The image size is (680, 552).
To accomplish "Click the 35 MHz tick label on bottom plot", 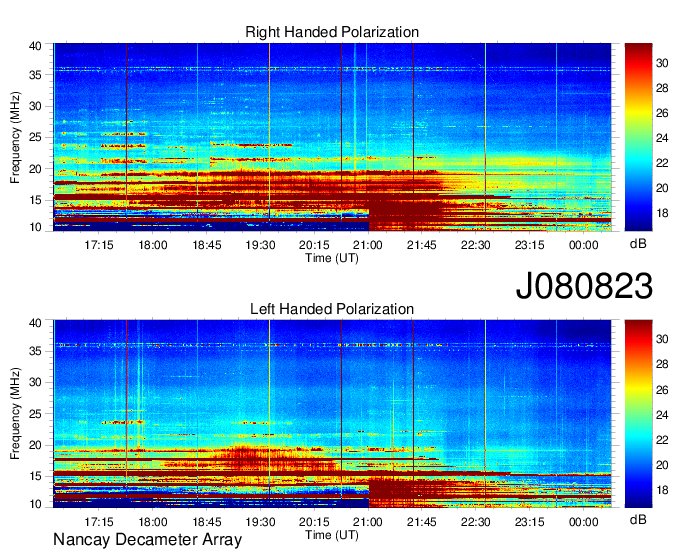I will coord(35,351).
